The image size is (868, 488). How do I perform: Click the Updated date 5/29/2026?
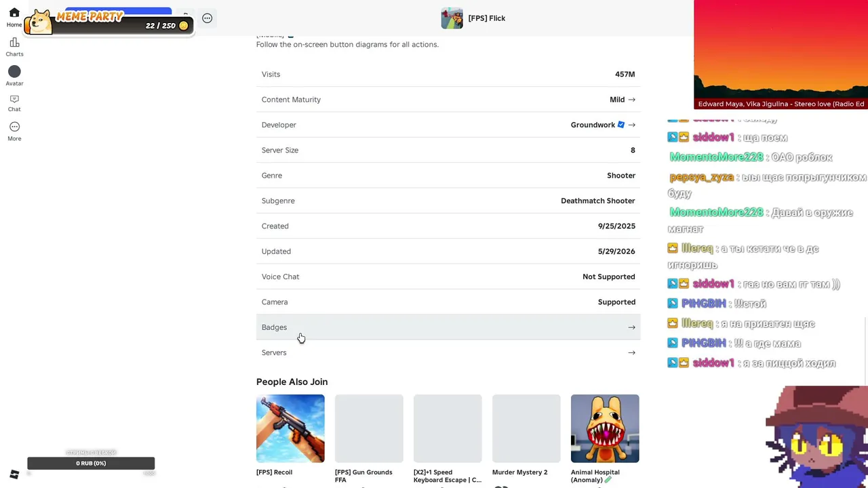click(x=616, y=251)
